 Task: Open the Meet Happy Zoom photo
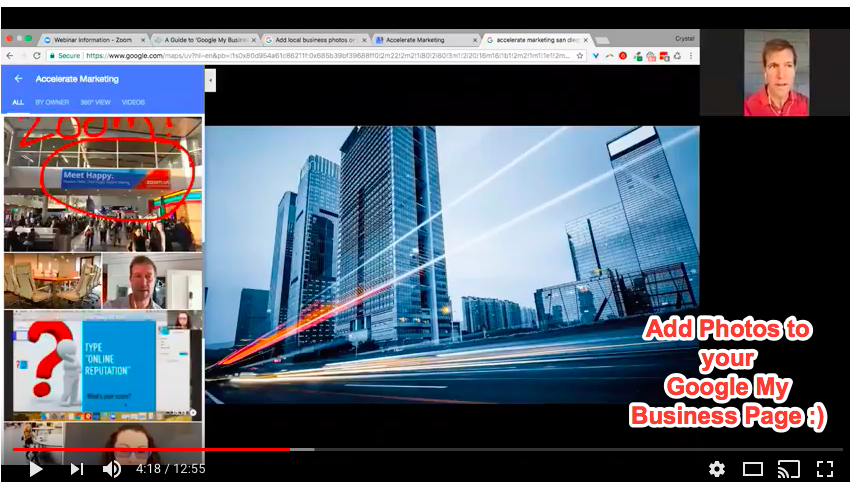point(101,182)
